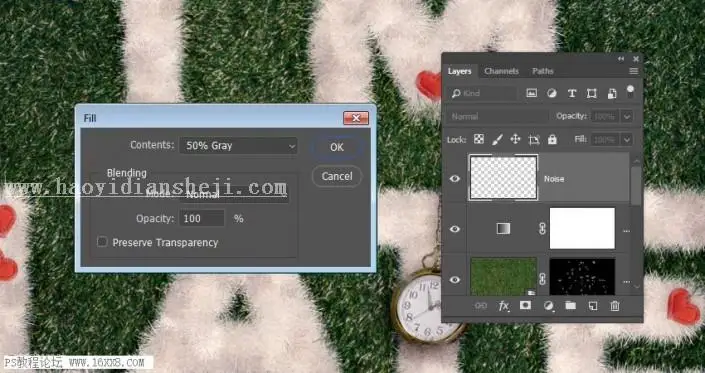Confirm Fill dialog with OK

click(337, 147)
